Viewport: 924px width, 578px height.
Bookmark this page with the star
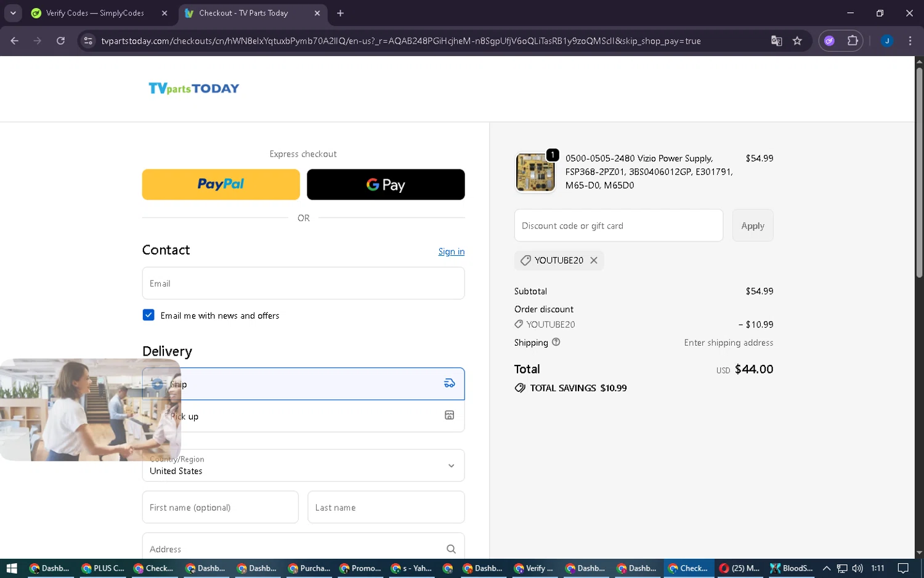click(797, 41)
